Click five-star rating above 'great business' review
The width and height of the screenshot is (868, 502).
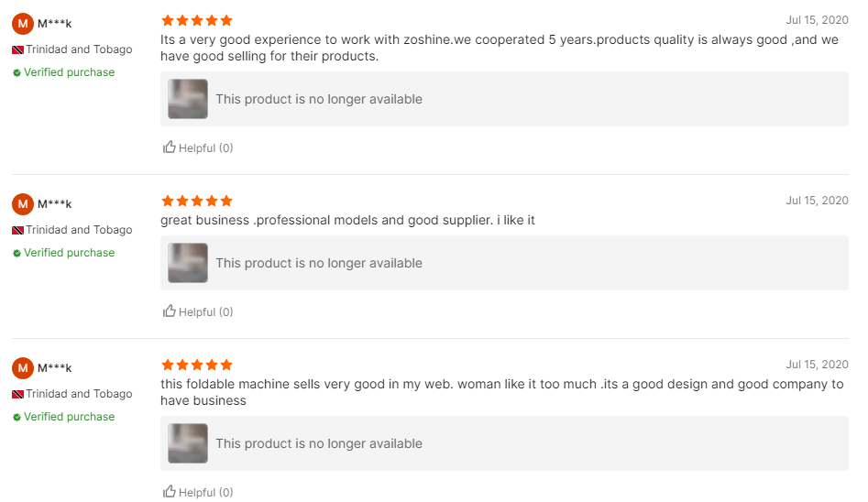pos(196,201)
